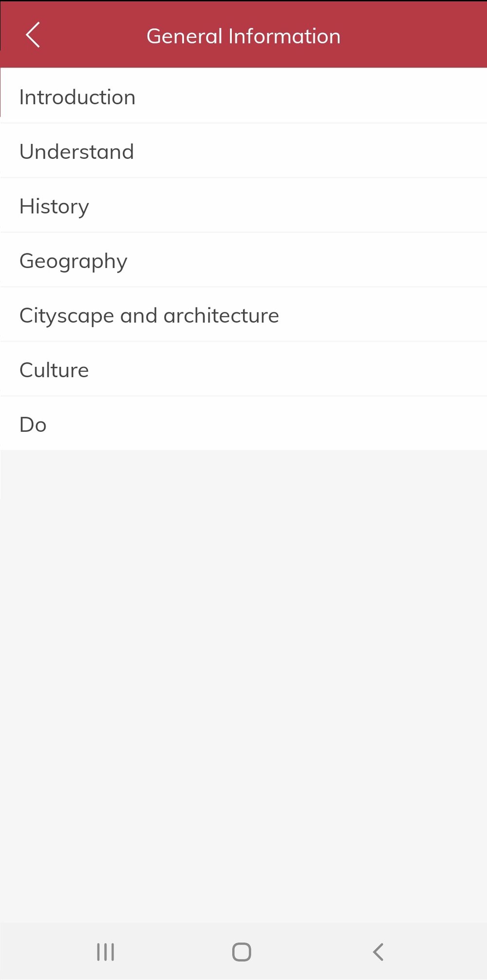Viewport: 487px width, 980px height.
Task: Tap the blank right side of the Introduction row
Action: (x=365, y=97)
